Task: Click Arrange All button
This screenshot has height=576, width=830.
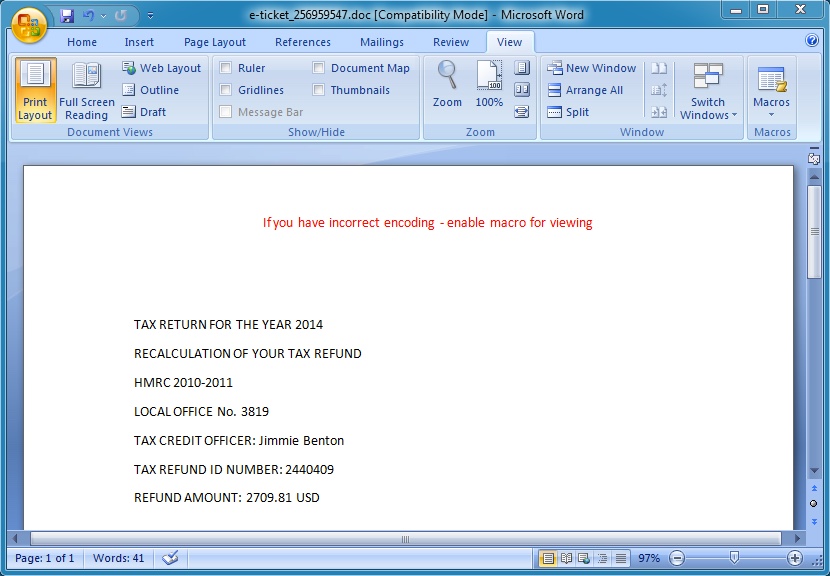Action: (x=585, y=90)
